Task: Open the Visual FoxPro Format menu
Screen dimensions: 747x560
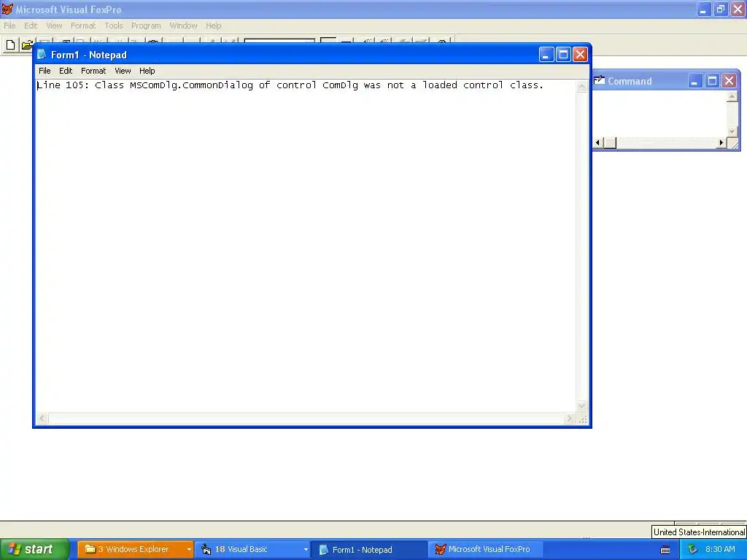Action: click(83, 26)
